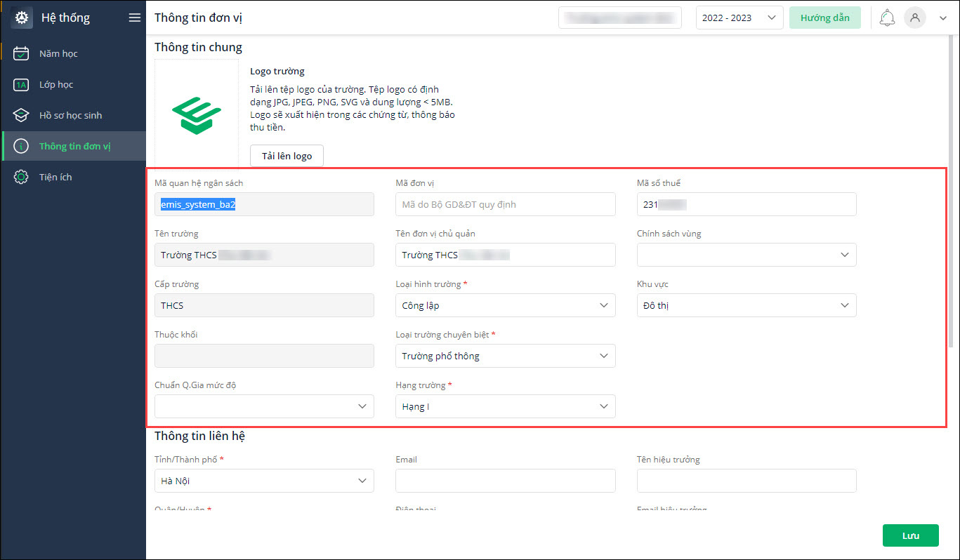Click the Thông tin đơn vị info icon
This screenshot has width=960, height=560.
(x=21, y=146)
